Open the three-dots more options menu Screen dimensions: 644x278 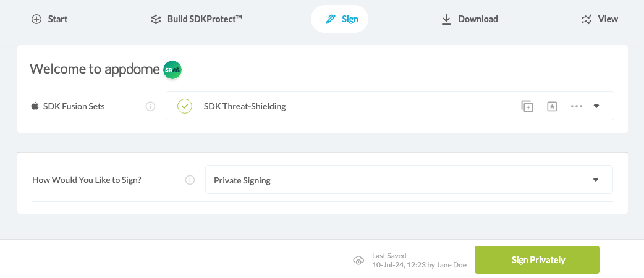[577, 106]
